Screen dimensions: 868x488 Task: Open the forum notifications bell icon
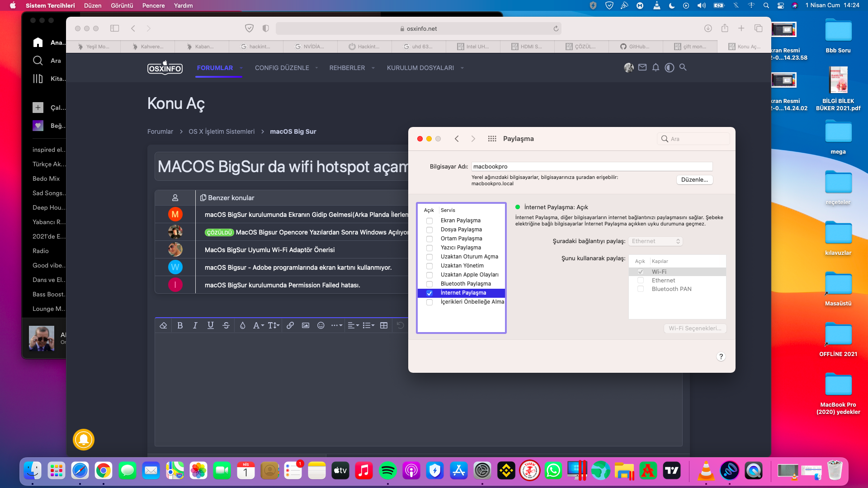[x=656, y=67]
